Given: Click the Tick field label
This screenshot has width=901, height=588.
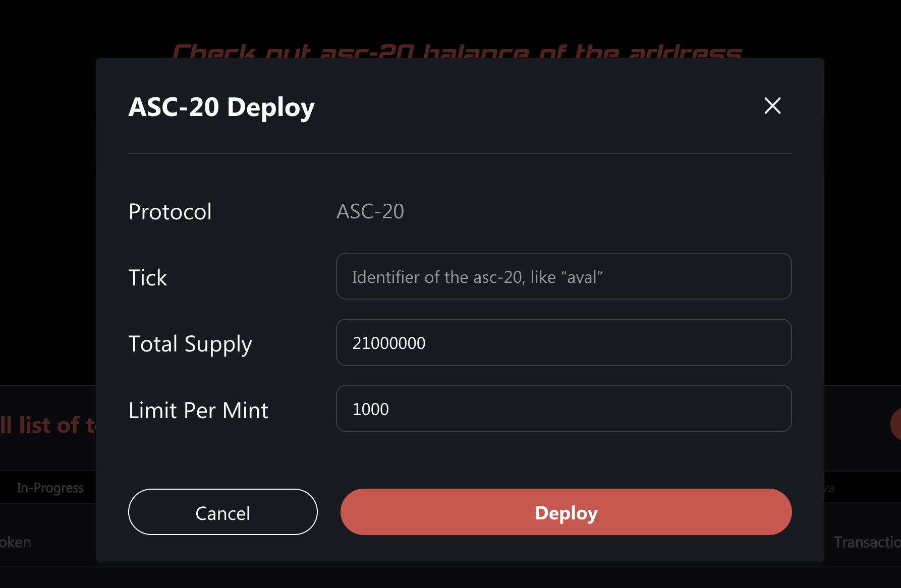Looking at the screenshot, I should (x=147, y=277).
